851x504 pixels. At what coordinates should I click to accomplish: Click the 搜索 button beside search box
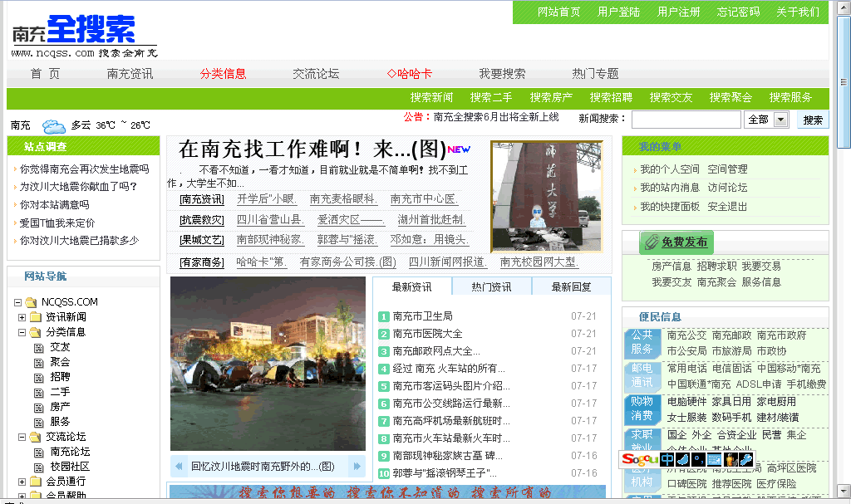point(813,120)
